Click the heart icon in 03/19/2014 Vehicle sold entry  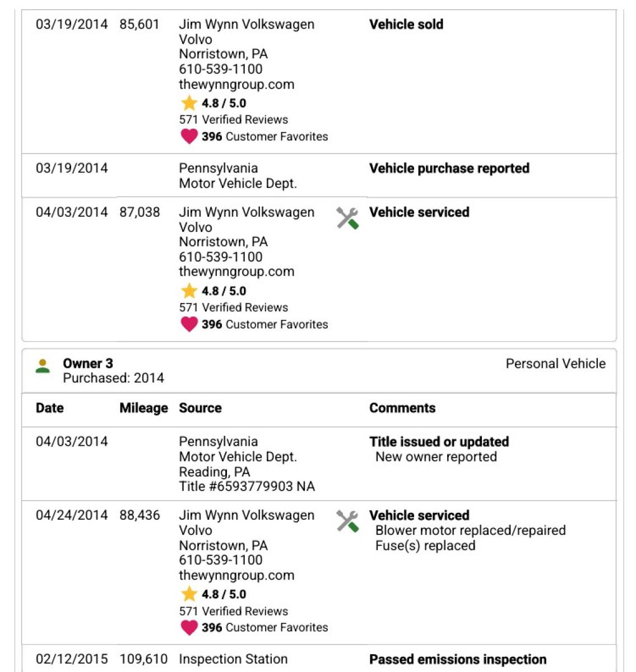point(189,136)
